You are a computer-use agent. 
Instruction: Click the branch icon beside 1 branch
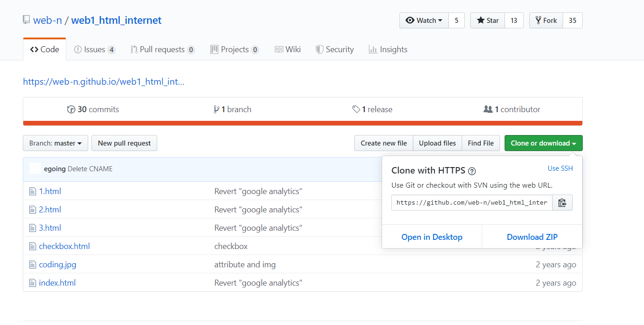click(x=216, y=109)
